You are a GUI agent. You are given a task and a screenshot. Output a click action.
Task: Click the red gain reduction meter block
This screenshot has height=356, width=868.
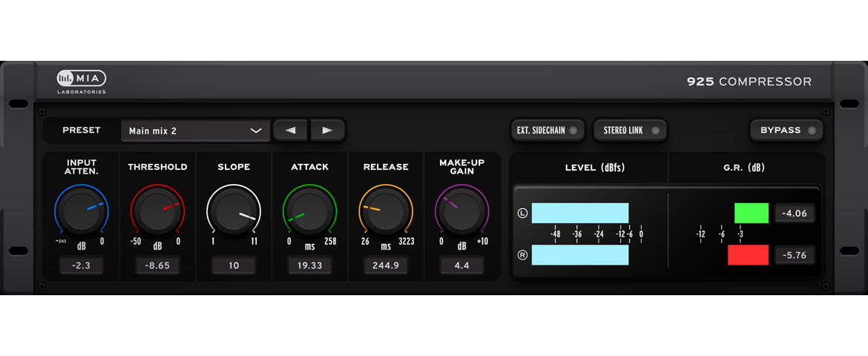(x=748, y=255)
